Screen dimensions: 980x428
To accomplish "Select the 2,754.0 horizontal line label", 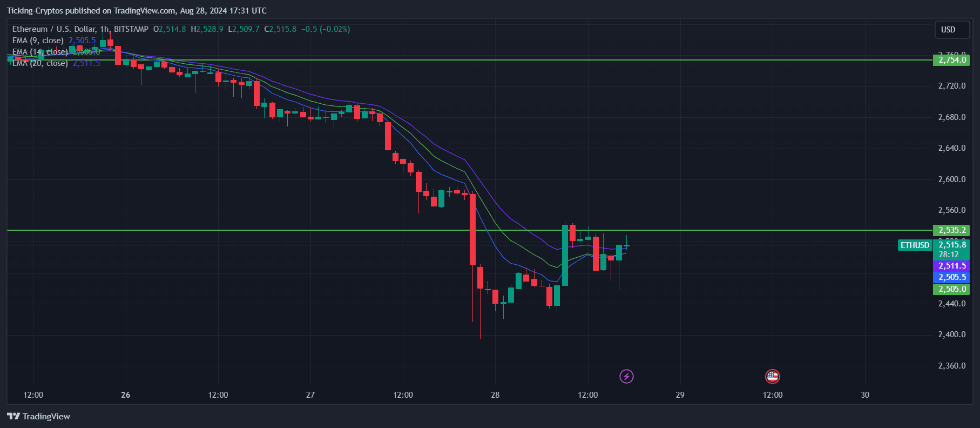I will point(951,60).
